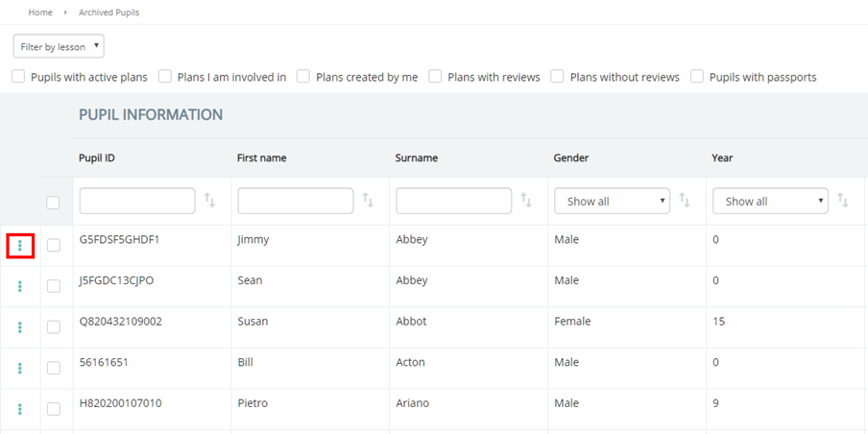
Task: Click the surname Acton
Action: (x=411, y=363)
